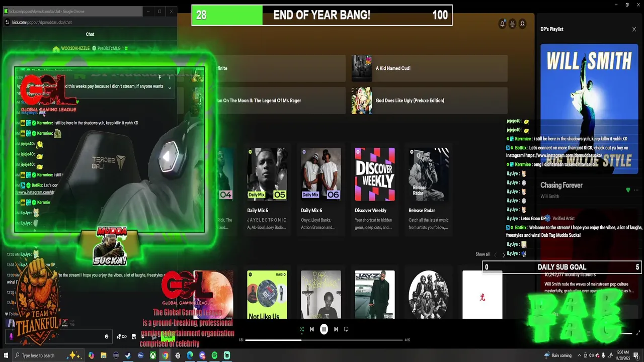Viewport: 644px width, 362px height.
Task: Click the green Chat send button
Action: pos(169,336)
